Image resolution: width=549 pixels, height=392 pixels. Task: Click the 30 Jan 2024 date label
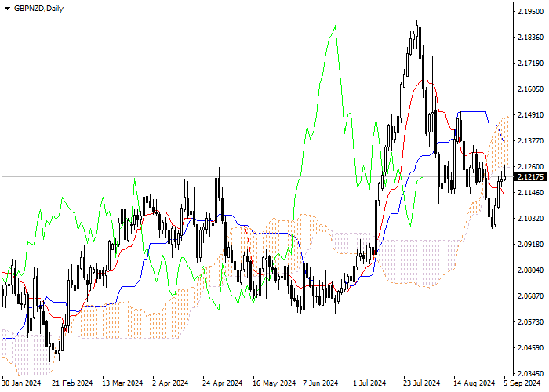21,383
